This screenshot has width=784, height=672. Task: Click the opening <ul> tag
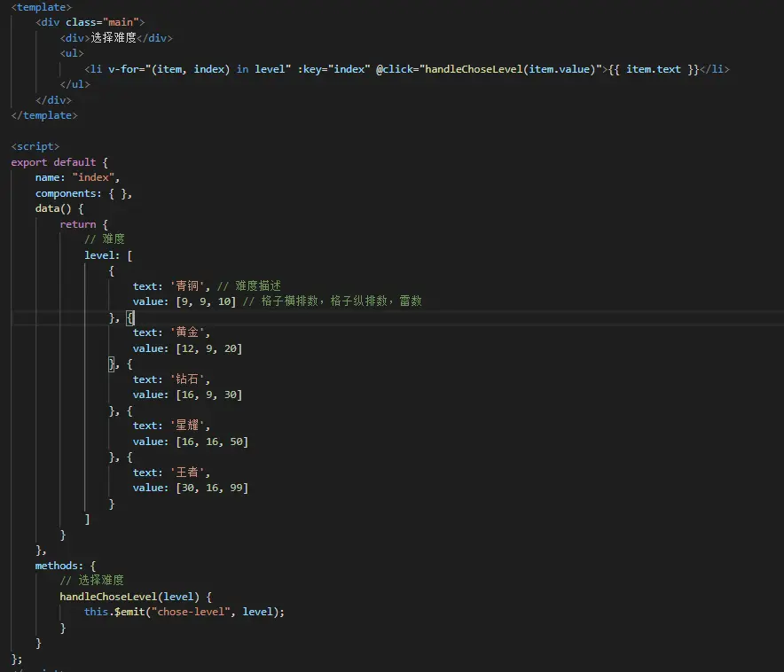[72, 53]
